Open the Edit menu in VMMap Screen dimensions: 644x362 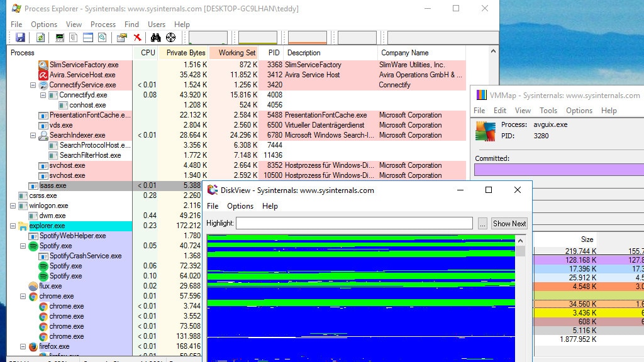click(x=500, y=111)
